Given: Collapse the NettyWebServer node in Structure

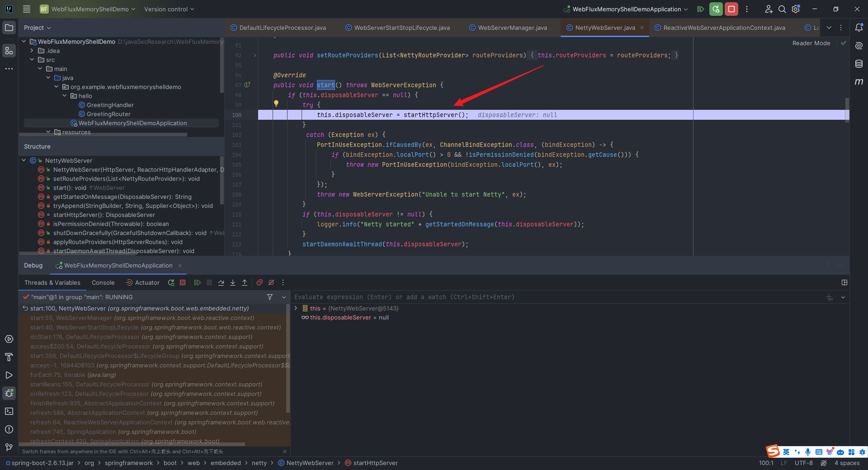Looking at the screenshot, I should coord(24,160).
